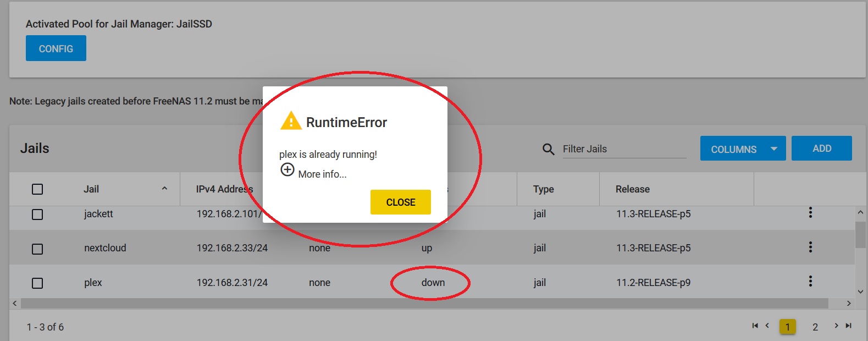Close the RuntimeError dialog
Viewport: 868px width, 341px height.
tap(400, 202)
